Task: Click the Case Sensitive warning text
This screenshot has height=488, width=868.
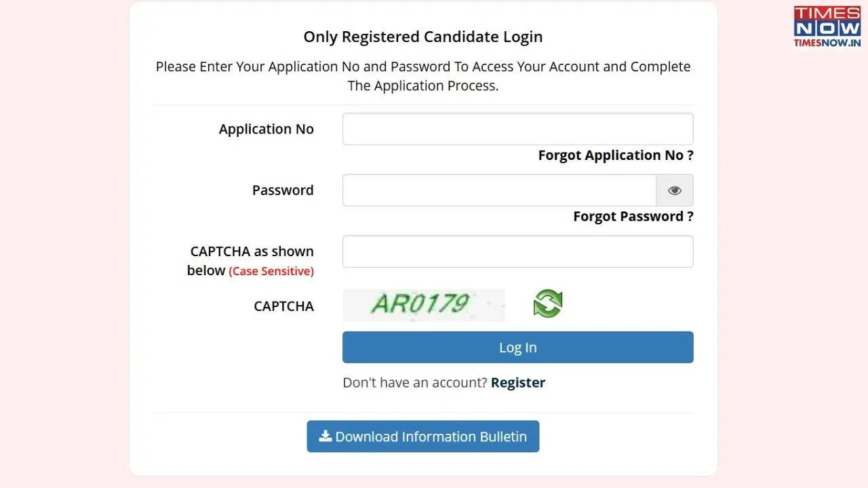Action: 271,270
